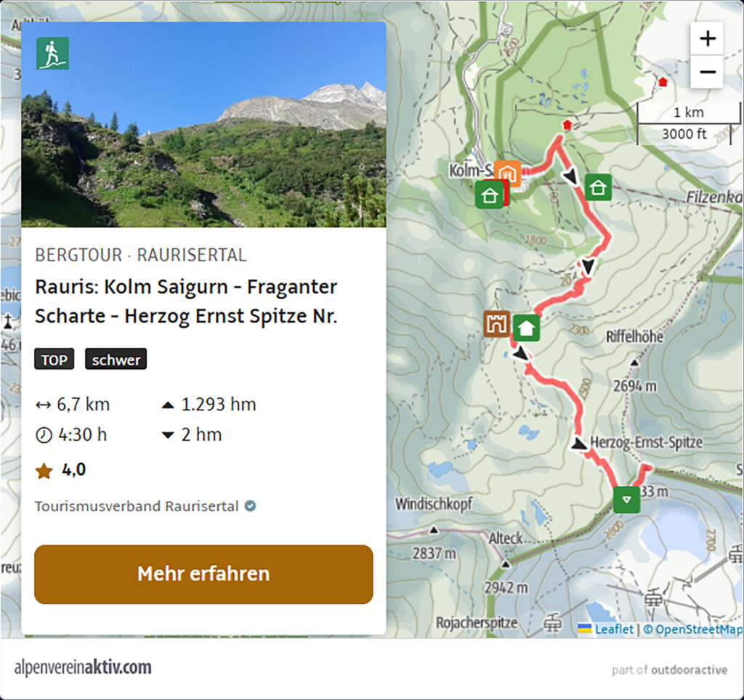The height and width of the screenshot is (700, 744).
Task: Click the green hiking activity icon on photo
Action: pyautogui.click(x=52, y=53)
